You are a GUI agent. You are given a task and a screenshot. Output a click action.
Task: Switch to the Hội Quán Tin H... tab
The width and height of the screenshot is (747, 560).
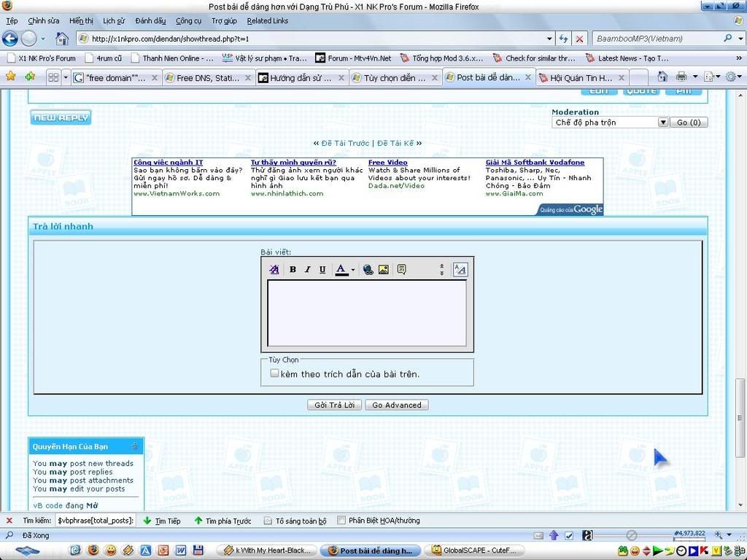coord(581,77)
